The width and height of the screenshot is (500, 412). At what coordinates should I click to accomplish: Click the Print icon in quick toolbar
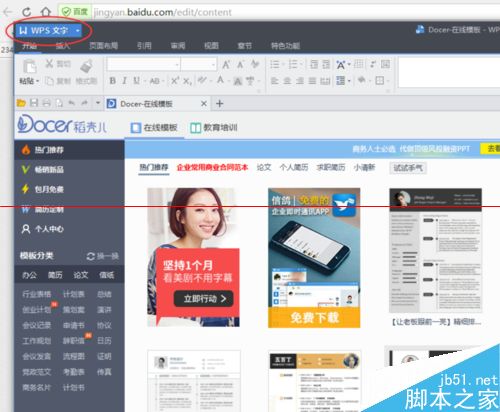tap(46, 103)
